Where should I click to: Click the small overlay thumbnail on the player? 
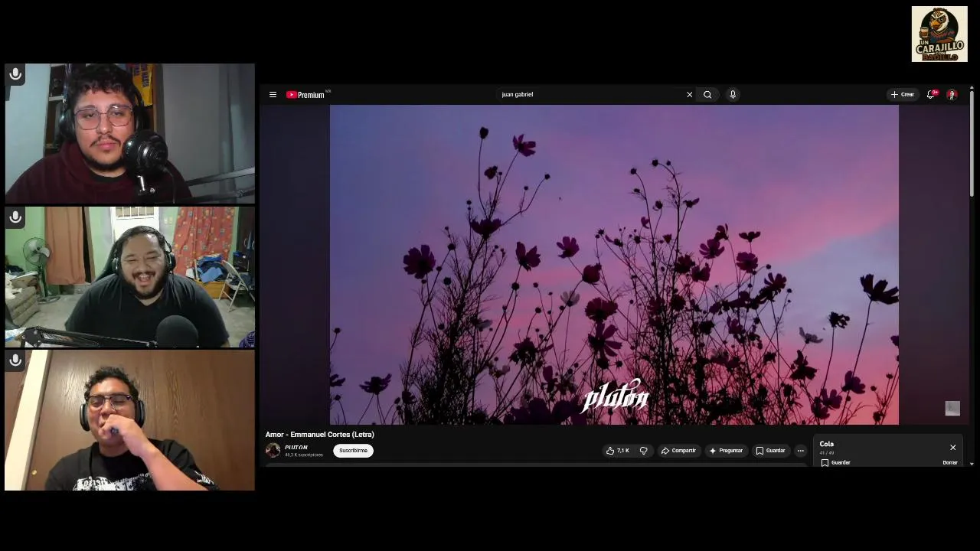(952, 409)
